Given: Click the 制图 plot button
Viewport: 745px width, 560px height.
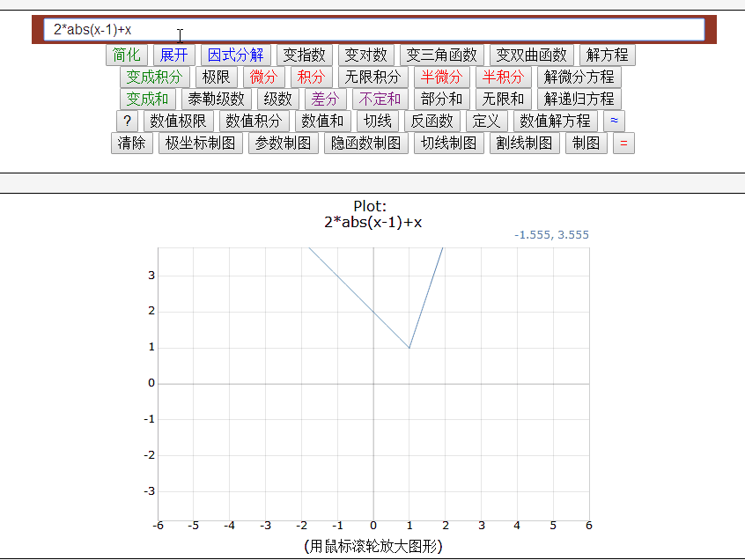Looking at the screenshot, I should tap(586, 143).
